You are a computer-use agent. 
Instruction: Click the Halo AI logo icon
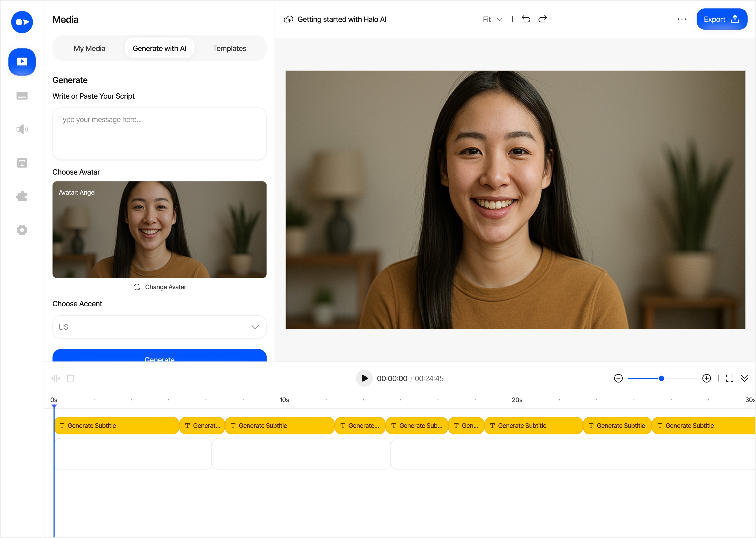point(22,22)
